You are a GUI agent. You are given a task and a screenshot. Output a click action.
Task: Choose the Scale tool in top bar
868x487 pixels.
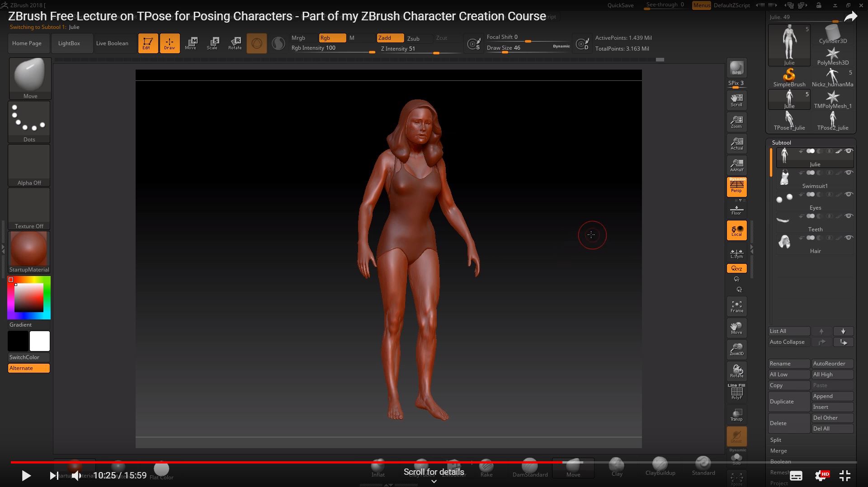click(212, 43)
